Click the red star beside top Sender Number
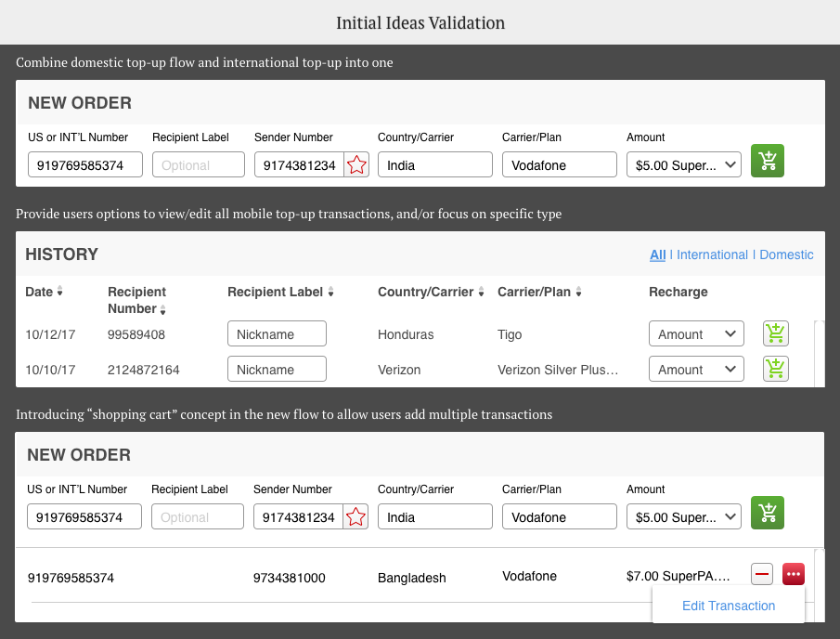Viewport: 840px width, 639px height. [x=356, y=165]
